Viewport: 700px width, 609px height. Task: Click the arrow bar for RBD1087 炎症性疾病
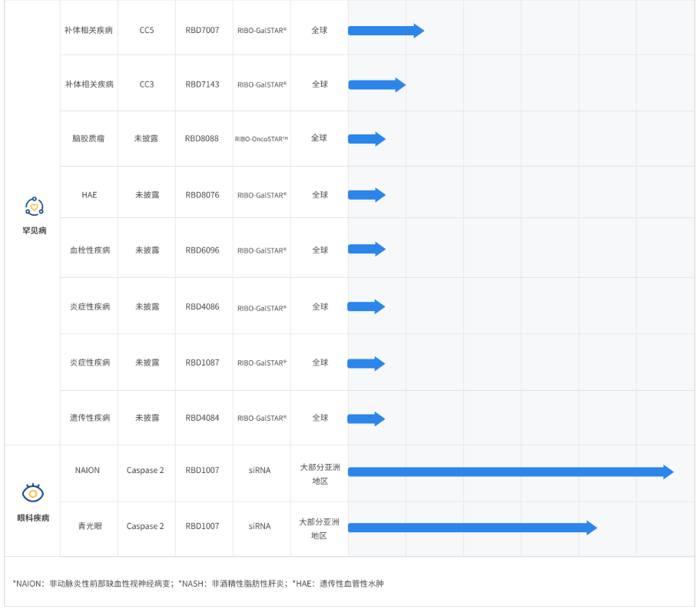(x=367, y=362)
